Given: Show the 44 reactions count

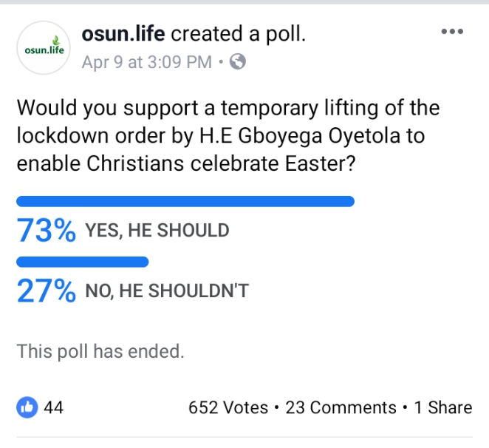Looking at the screenshot, I should click(x=53, y=407).
